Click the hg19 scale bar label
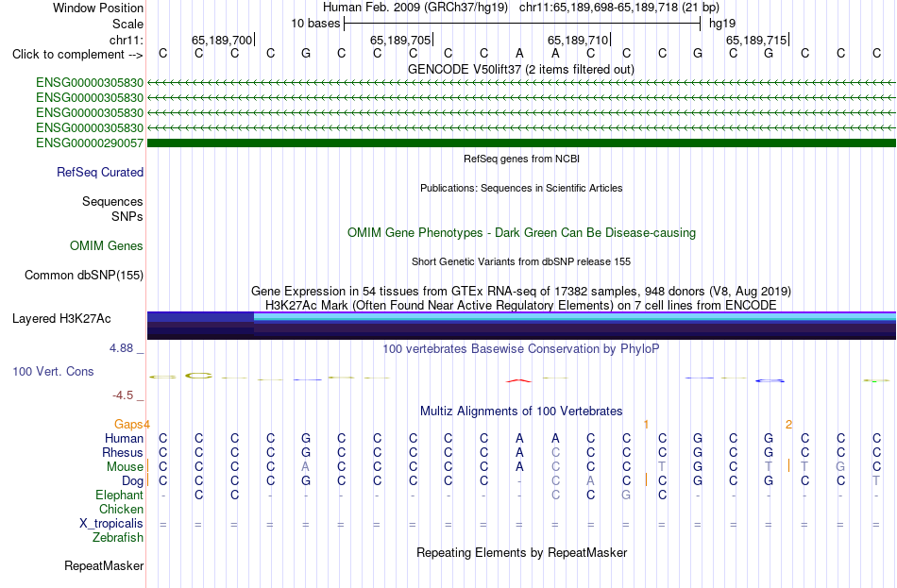Screen dimensions: 897x588 click(x=722, y=24)
